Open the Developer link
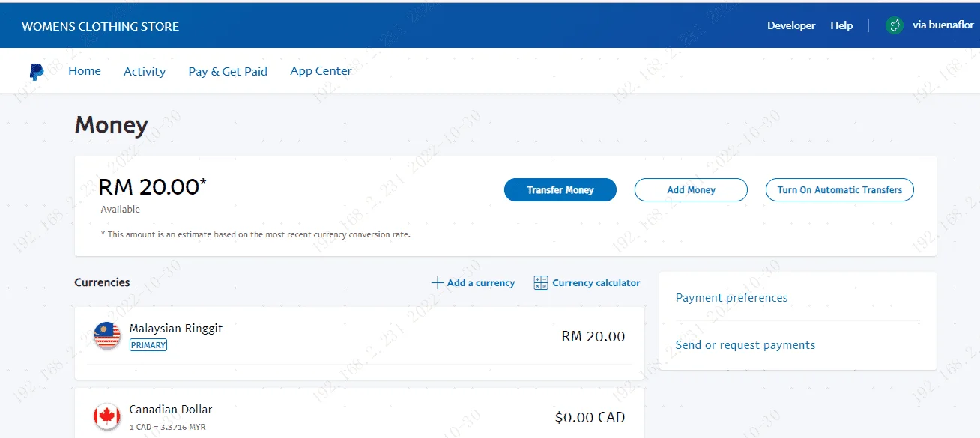This screenshot has width=980, height=438. (x=791, y=25)
